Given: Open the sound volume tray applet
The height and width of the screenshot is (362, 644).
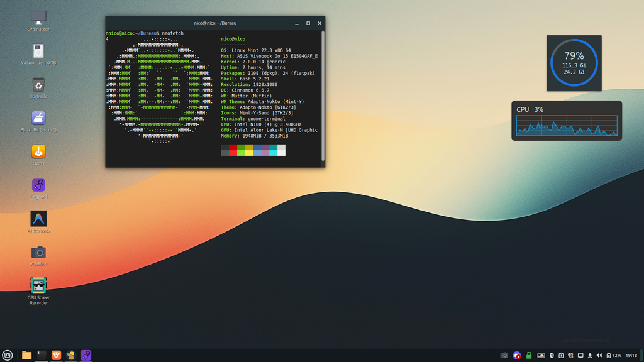Looking at the screenshot, I should [x=599, y=356].
